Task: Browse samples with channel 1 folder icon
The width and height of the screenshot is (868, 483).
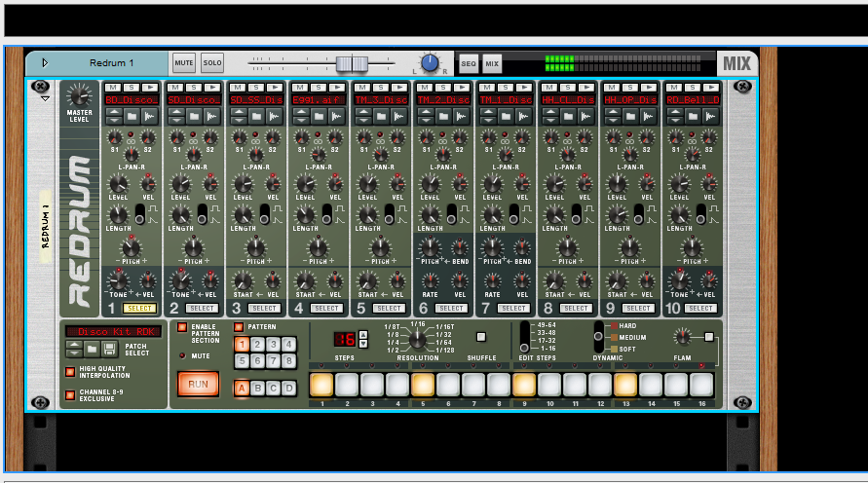Action: click(x=132, y=116)
